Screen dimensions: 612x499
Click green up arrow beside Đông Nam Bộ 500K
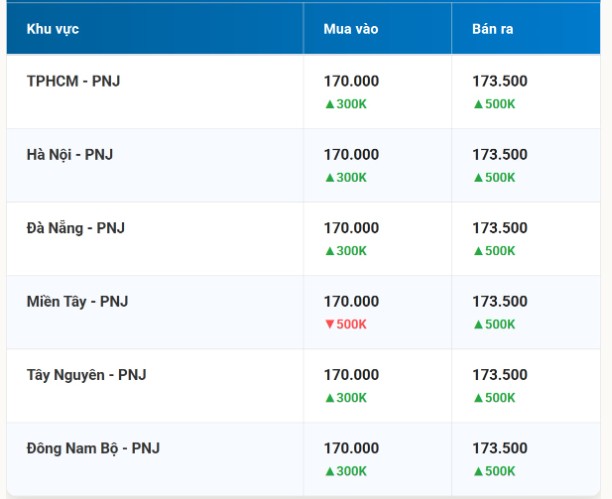[478, 471]
